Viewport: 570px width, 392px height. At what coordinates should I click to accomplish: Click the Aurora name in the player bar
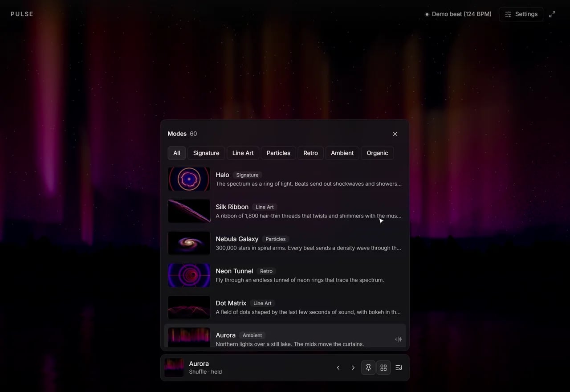(199, 364)
